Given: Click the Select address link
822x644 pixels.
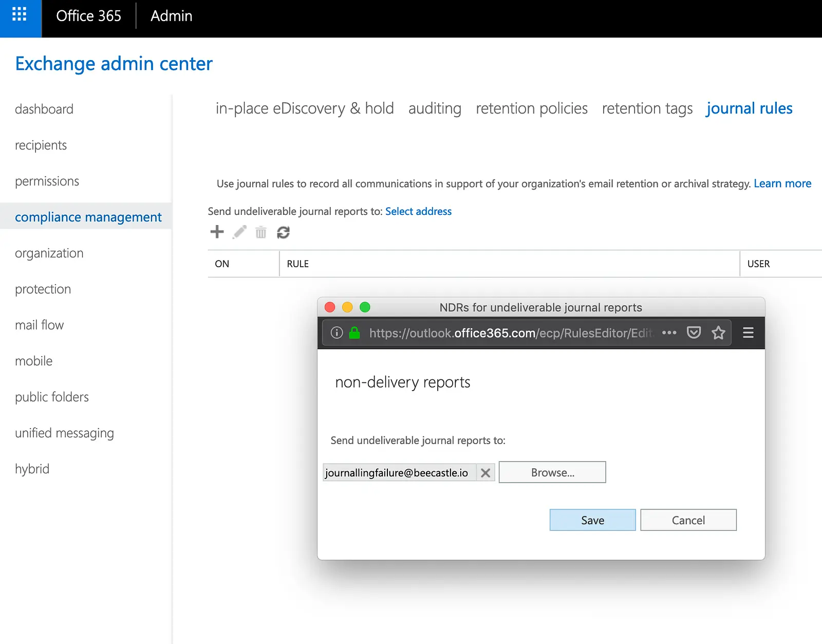Looking at the screenshot, I should 419,211.
